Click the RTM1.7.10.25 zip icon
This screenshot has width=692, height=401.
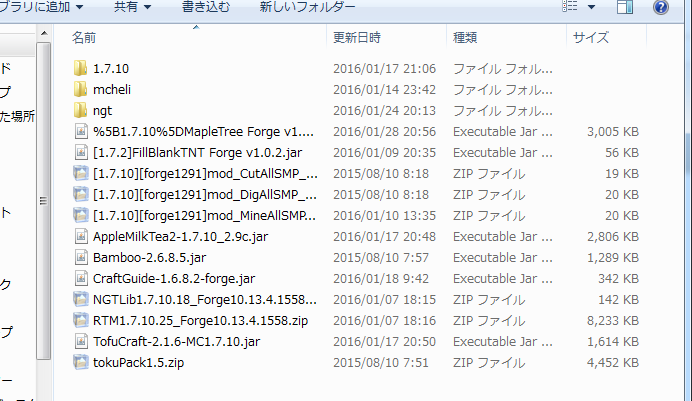pos(81,320)
